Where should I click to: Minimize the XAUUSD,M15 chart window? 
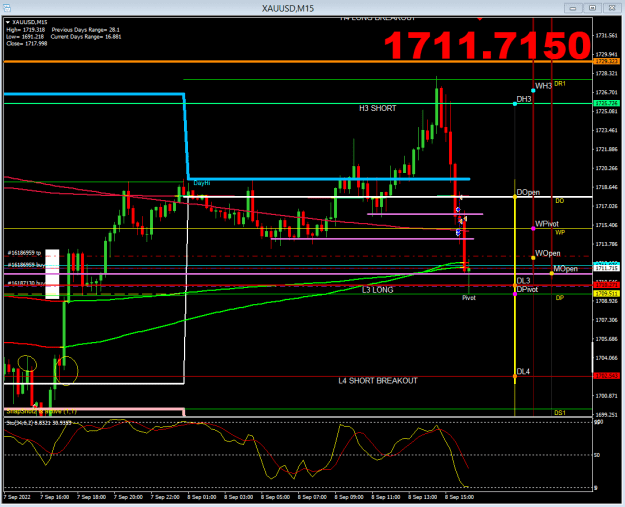coord(573,8)
